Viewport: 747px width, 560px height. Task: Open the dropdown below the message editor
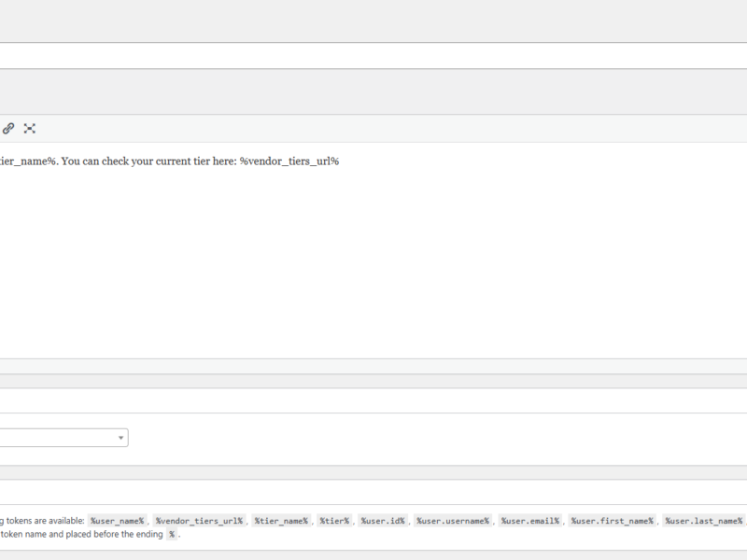coord(63,438)
